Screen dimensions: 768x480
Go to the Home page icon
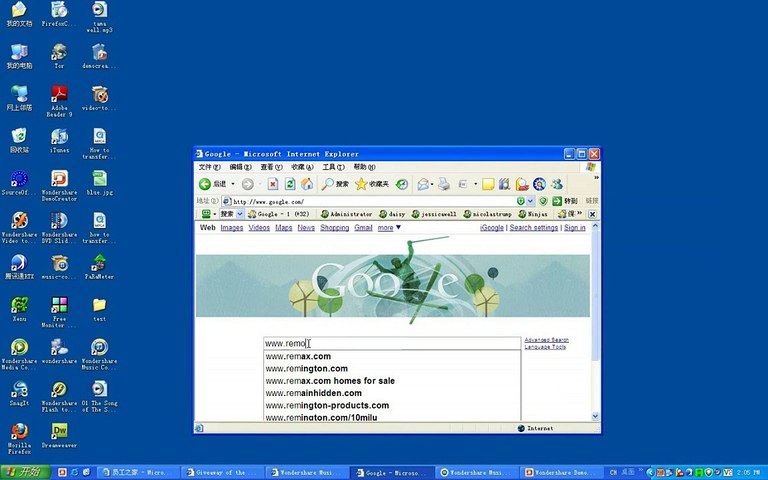[x=307, y=184]
